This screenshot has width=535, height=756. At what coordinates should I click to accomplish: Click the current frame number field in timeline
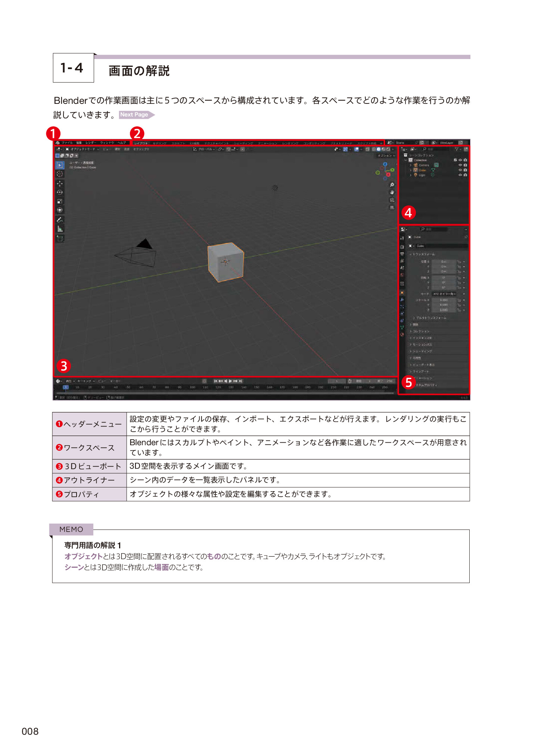337,381
